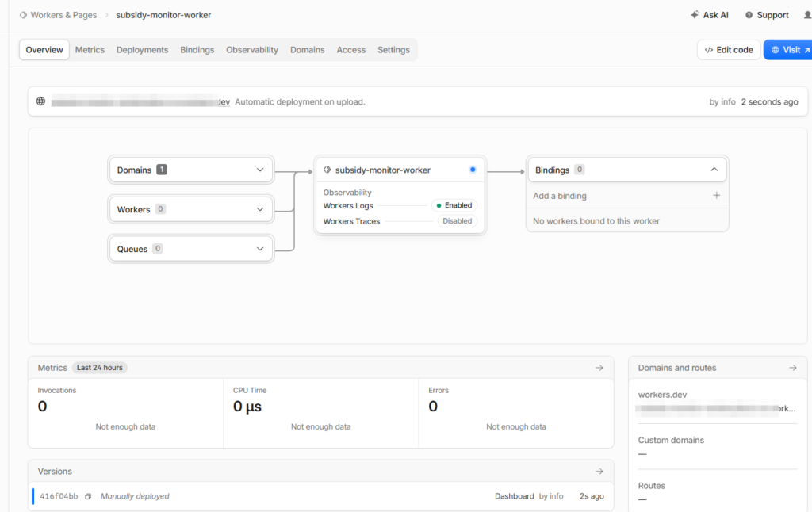
Task: Click Add a binding
Action: point(560,196)
